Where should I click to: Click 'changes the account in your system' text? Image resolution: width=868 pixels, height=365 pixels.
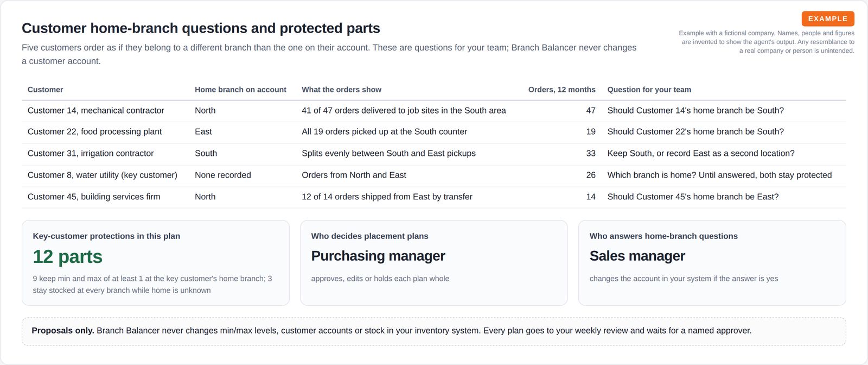(684, 279)
